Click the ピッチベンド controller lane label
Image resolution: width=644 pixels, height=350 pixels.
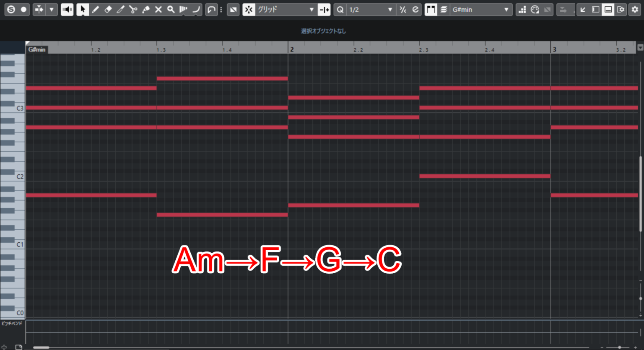click(x=12, y=324)
